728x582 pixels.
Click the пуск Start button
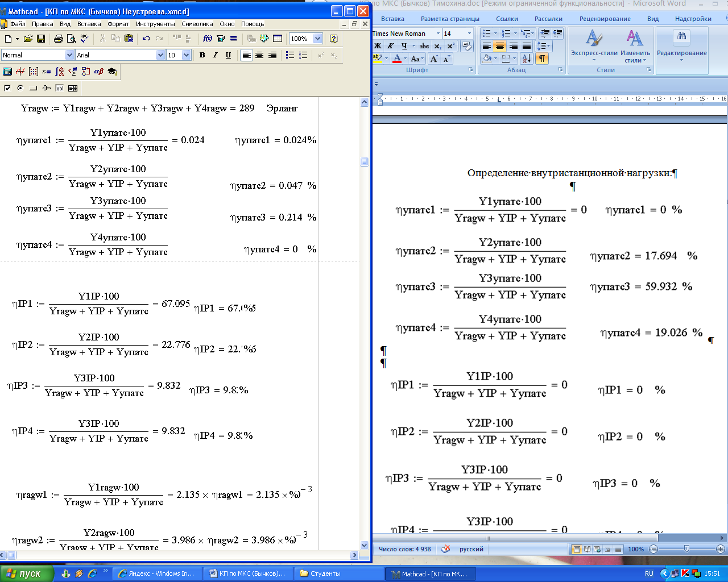(27, 573)
